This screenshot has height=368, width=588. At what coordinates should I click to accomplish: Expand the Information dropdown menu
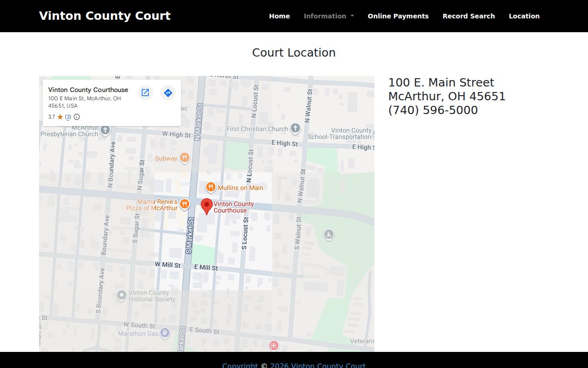(329, 16)
